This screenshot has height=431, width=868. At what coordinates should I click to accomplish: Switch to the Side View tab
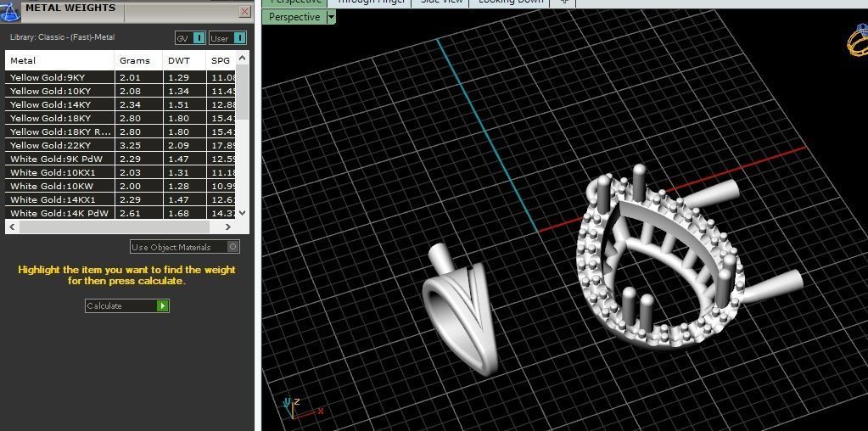[440, 2]
